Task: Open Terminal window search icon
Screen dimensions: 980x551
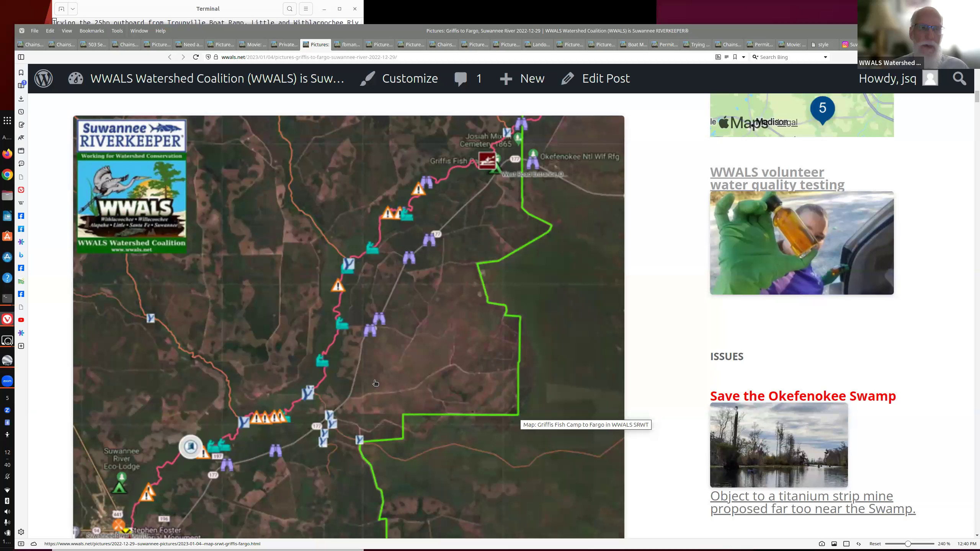Action: click(x=290, y=9)
